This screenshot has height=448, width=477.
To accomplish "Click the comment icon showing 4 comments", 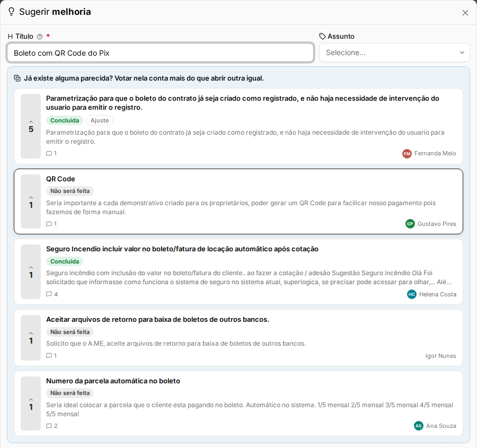I will pyautogui.click(x=49, y=294).
